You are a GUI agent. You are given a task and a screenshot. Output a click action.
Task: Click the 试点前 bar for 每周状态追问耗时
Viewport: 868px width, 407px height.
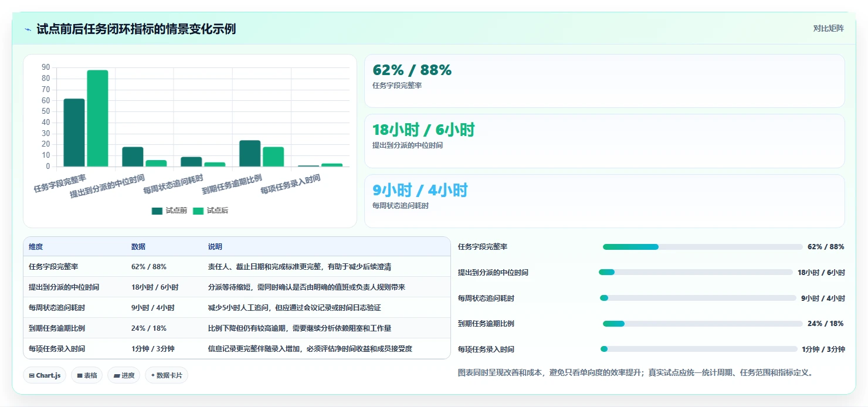pos(191,162)
